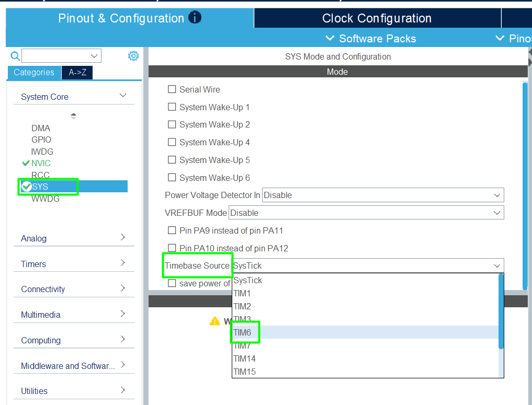Click the info icon beside Pinout & Configuration
532x405 pixels.
pos(195,18)
